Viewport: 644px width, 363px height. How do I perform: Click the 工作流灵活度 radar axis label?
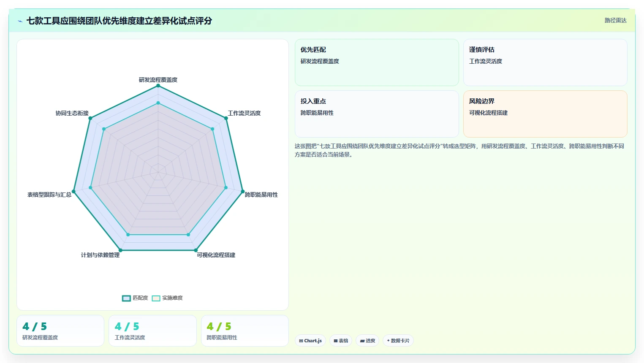pos(244,113)
